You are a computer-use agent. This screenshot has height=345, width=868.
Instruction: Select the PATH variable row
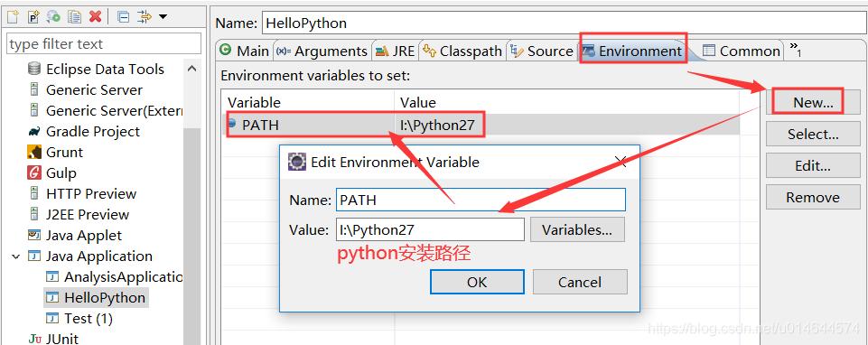coord(480,125)
